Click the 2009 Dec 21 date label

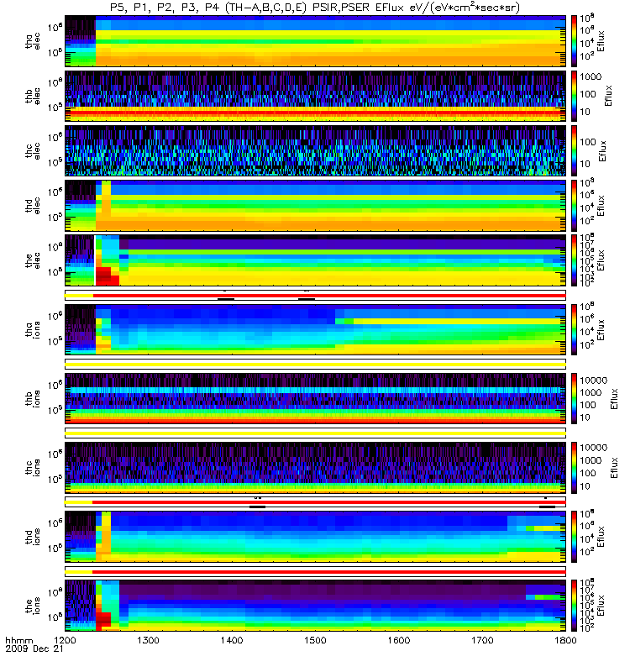[x=34, y=648]
